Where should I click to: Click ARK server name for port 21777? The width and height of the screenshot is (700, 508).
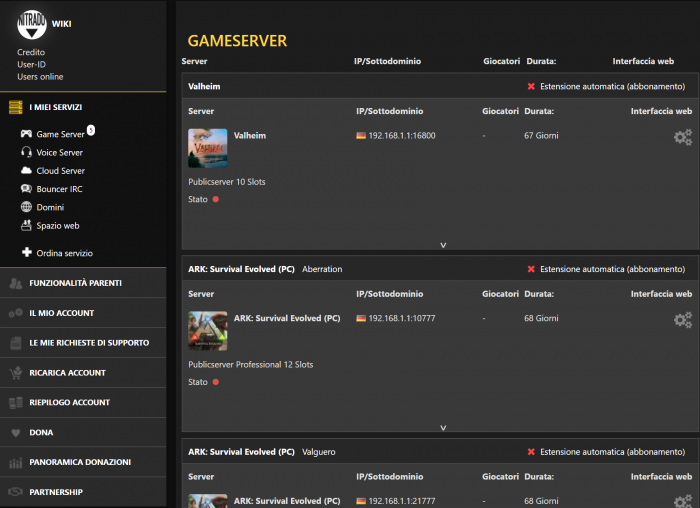point(287,501)
